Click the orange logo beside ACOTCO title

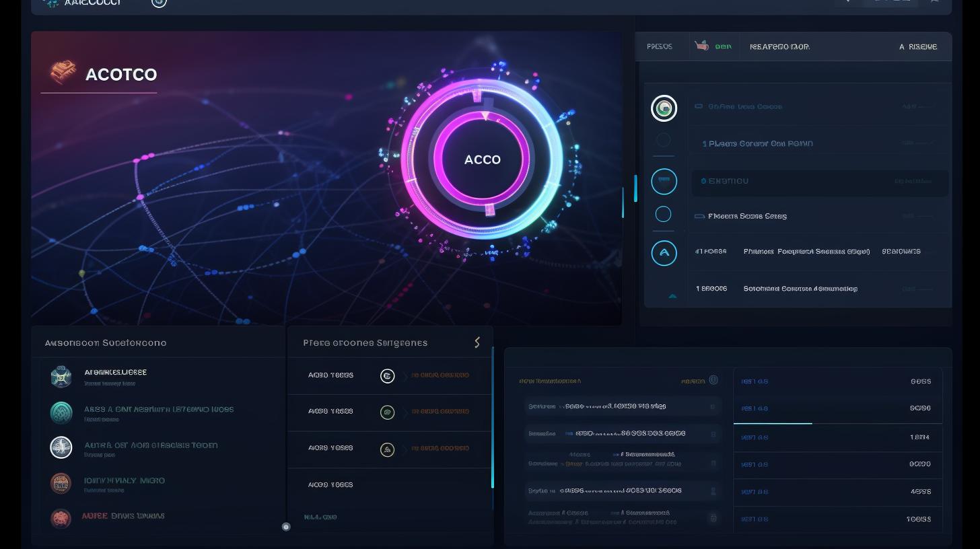[x=63, y=73]
